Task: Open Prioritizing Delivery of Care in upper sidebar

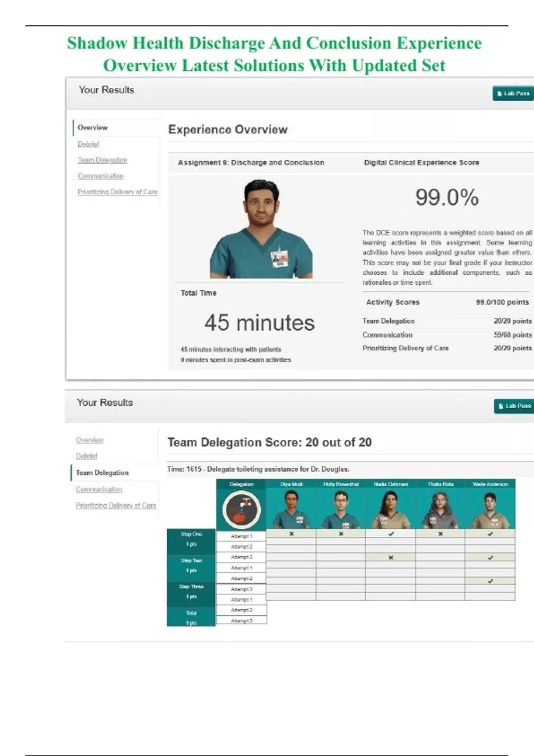Action: click(117, 192)
